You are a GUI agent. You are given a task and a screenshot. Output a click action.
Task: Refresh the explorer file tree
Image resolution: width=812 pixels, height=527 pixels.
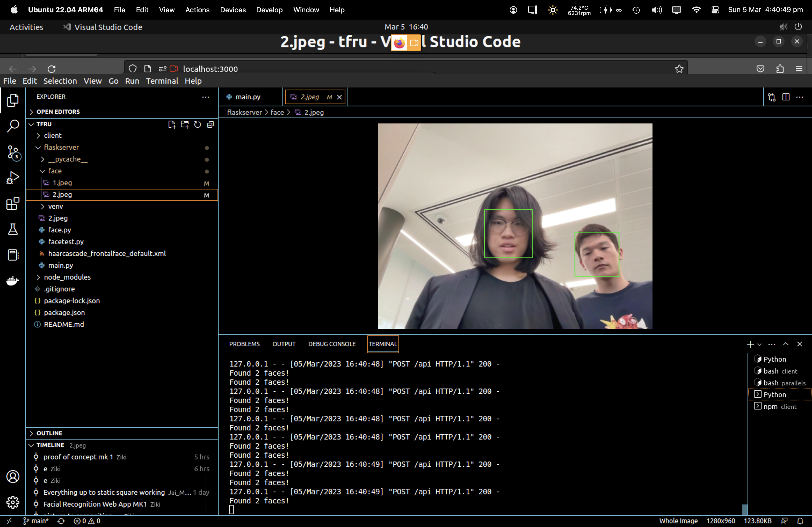(198, 125)
